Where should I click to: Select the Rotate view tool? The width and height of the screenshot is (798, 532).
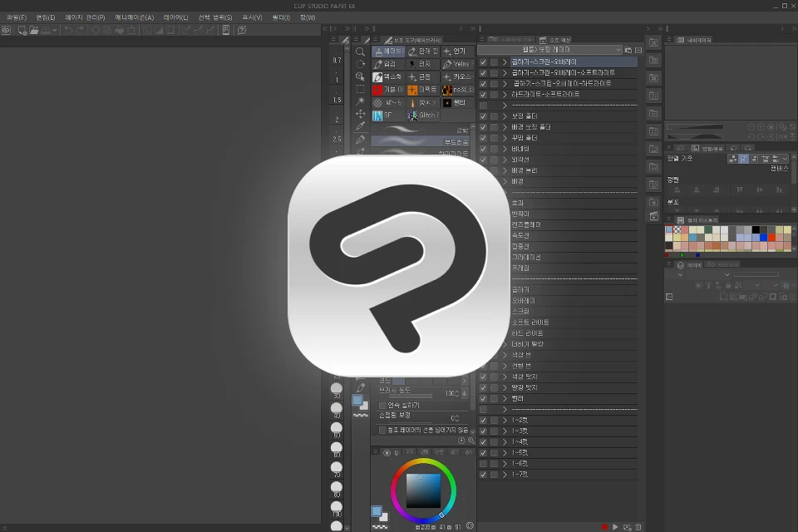pyautogui.click(x=360, y=64)
